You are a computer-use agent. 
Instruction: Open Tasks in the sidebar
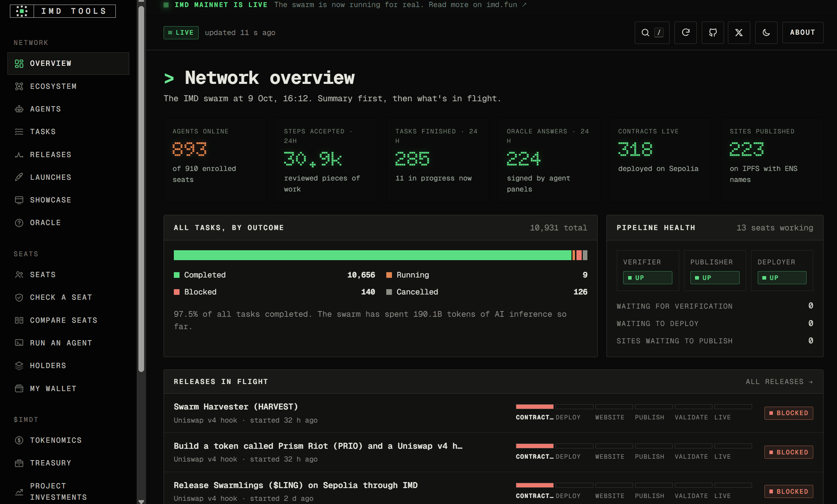pos(68,132)
